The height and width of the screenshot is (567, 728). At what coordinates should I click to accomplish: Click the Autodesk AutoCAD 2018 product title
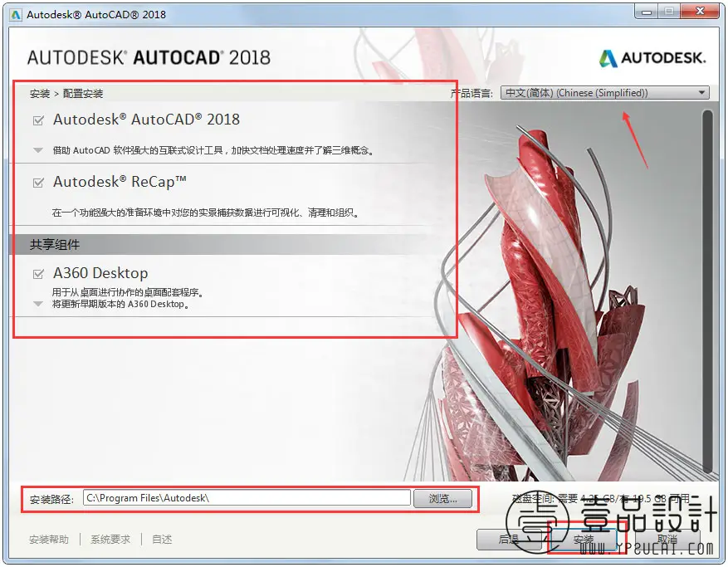click(x=146, y=120)
